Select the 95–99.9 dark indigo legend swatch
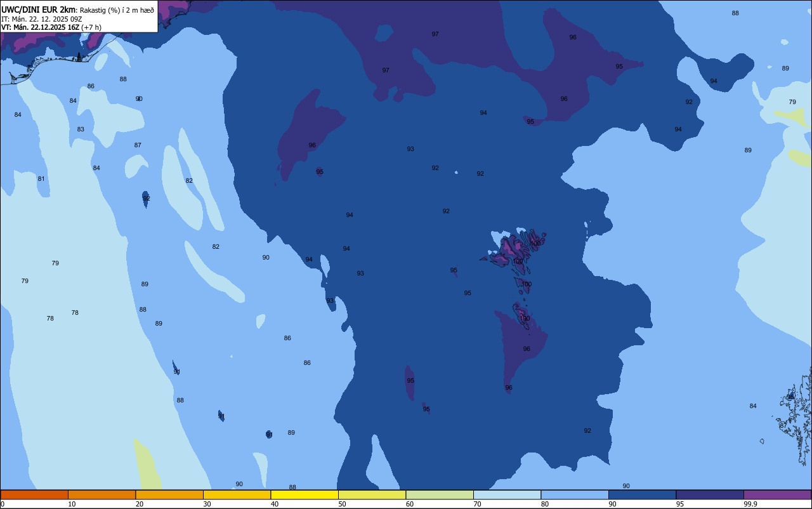Image resolution: width=812 pixels, height=509 pixels. point(710,494)
